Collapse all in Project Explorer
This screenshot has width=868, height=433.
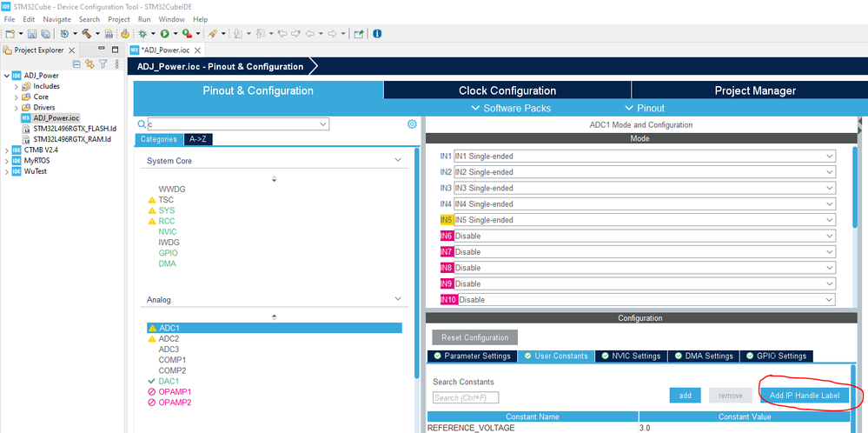pos(76,64)
